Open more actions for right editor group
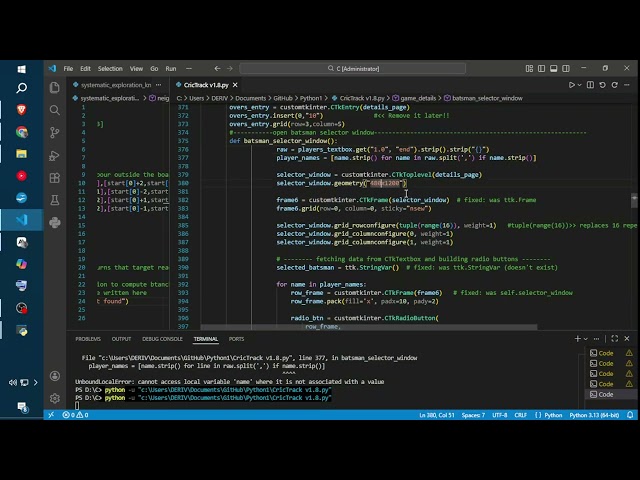The image size is (640, 480). pyautogui.click(x=627, y=85)
